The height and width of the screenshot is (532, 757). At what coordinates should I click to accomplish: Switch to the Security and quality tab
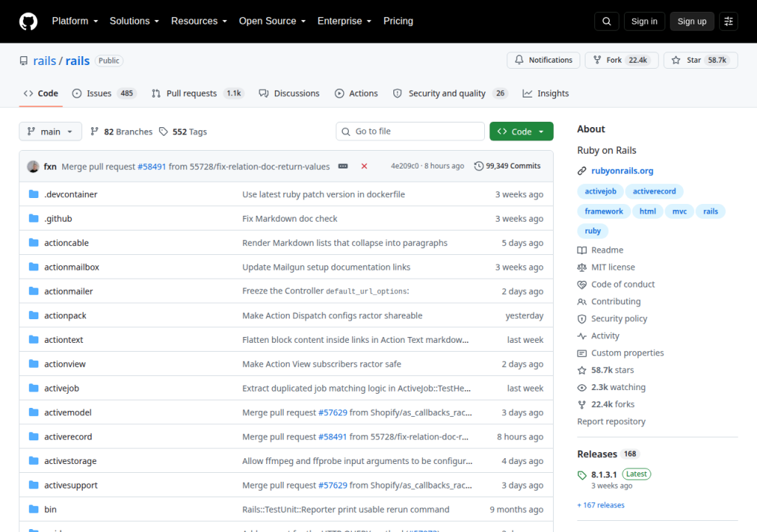click(450, 94)
